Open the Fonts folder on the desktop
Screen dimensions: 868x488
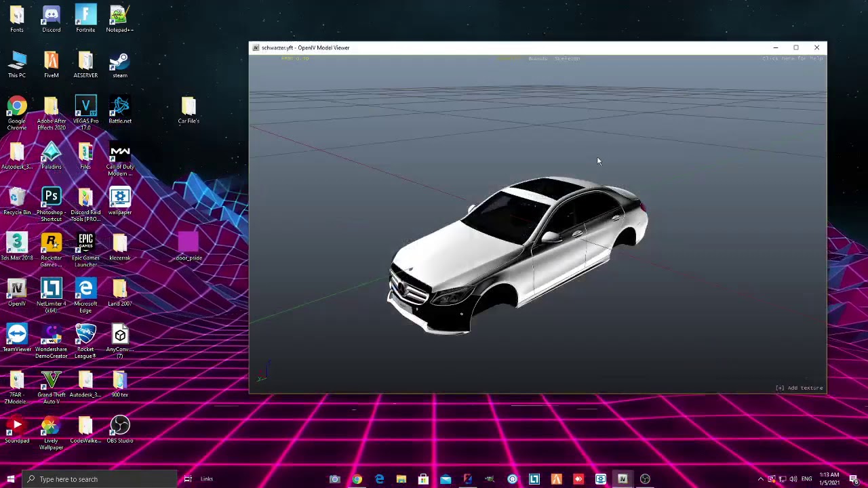click(x=17, y=19)
